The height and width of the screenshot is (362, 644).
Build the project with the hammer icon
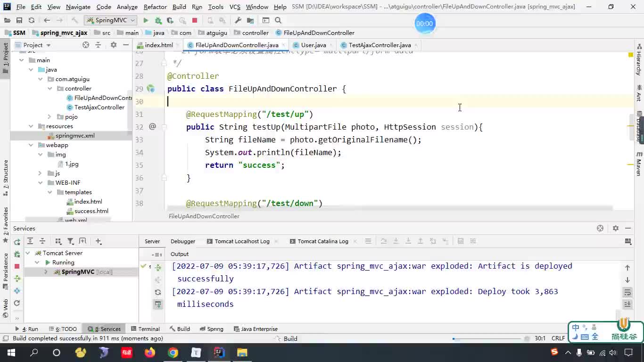click(x=74, y=20)
